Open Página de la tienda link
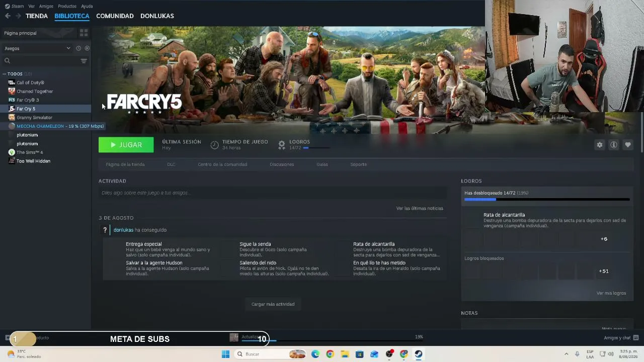 [x=125, y=164]
